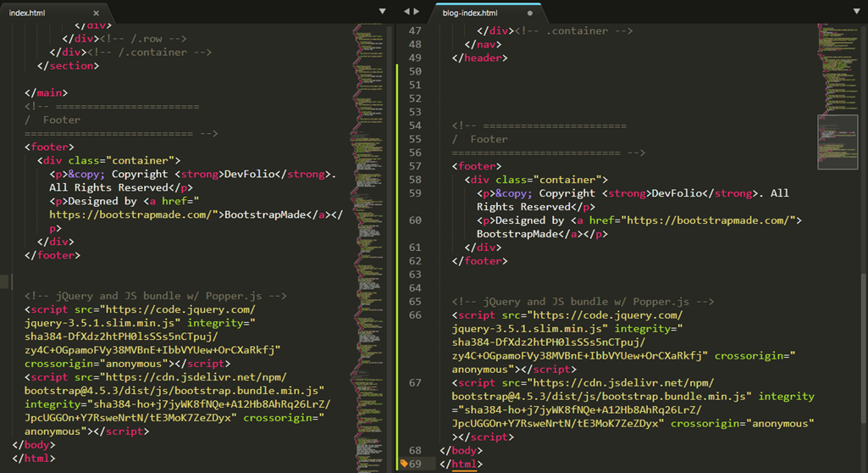Click the green modified-lines marker in right gutter
This screenshot has height=473, width=868.
click(x=397, y=268)
